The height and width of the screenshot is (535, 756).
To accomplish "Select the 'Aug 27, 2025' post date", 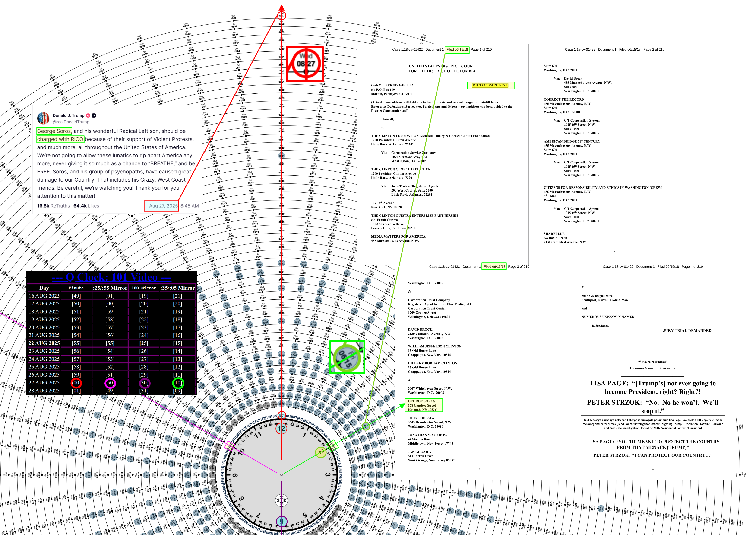I will click(163, 206).
